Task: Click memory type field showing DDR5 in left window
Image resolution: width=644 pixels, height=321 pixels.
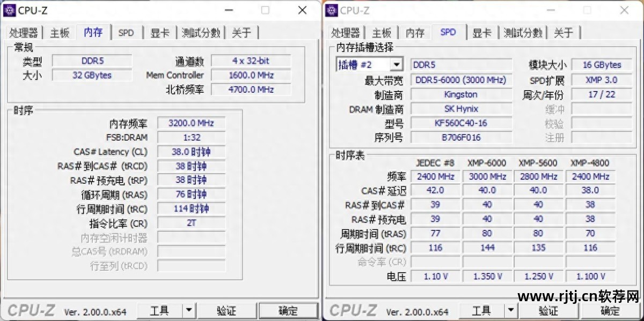Action: tap(92, 61)
